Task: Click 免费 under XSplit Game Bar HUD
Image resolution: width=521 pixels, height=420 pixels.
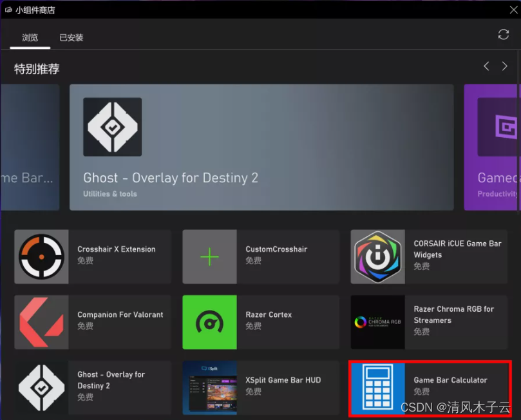Action: [253, 392]
